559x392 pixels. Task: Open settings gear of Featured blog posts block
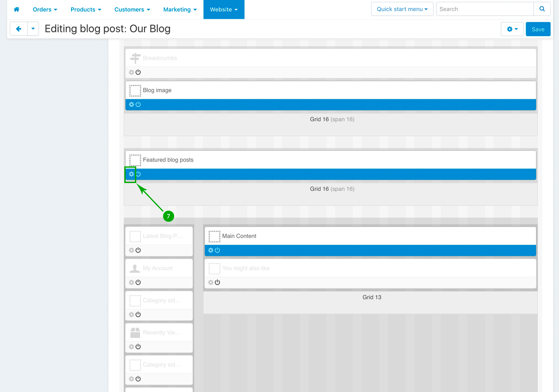pyautogui.click(x=132, y=174)
